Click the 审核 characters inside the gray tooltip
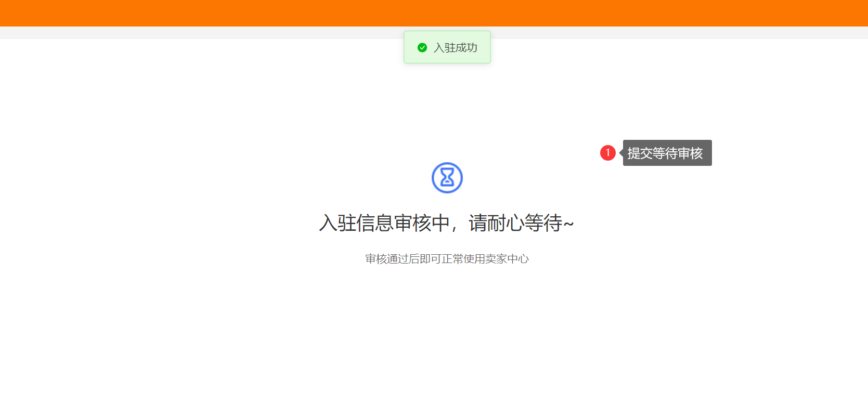The height and width of the screenshot is (405, 868). [x=690, y=153]
